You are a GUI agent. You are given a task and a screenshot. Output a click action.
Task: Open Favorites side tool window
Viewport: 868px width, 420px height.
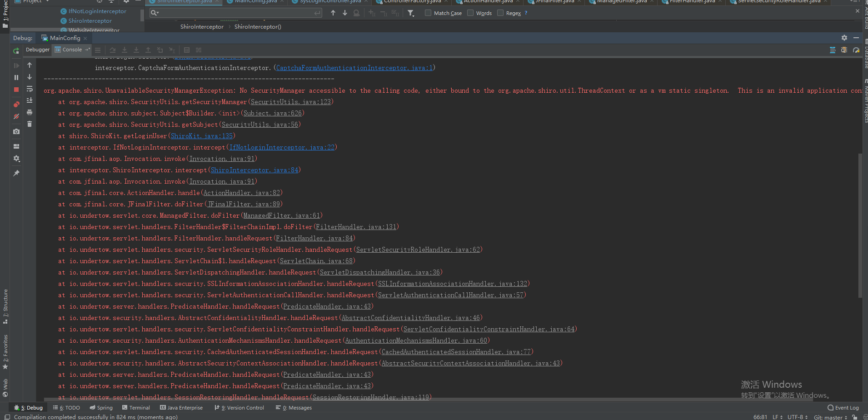5,352
